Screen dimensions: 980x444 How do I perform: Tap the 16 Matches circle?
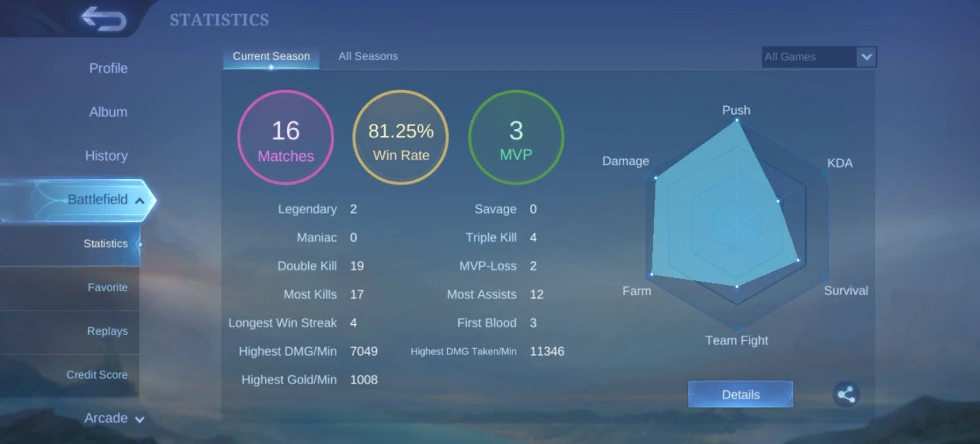(285, 137)
